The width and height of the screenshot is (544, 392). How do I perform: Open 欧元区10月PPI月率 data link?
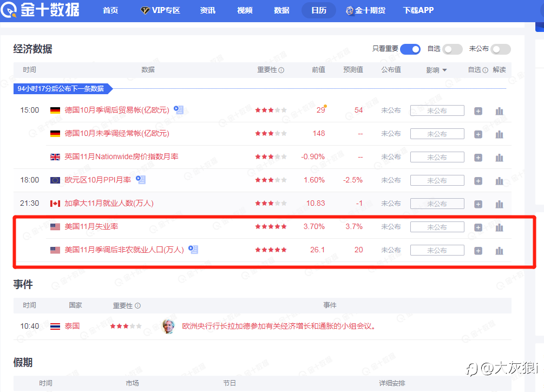(x=98, y=180)
